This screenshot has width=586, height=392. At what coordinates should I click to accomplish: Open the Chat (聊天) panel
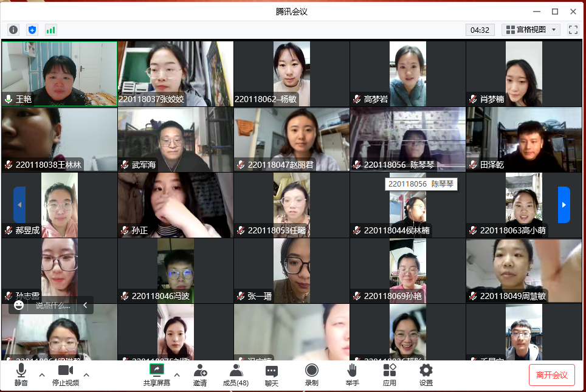(272, 374)
